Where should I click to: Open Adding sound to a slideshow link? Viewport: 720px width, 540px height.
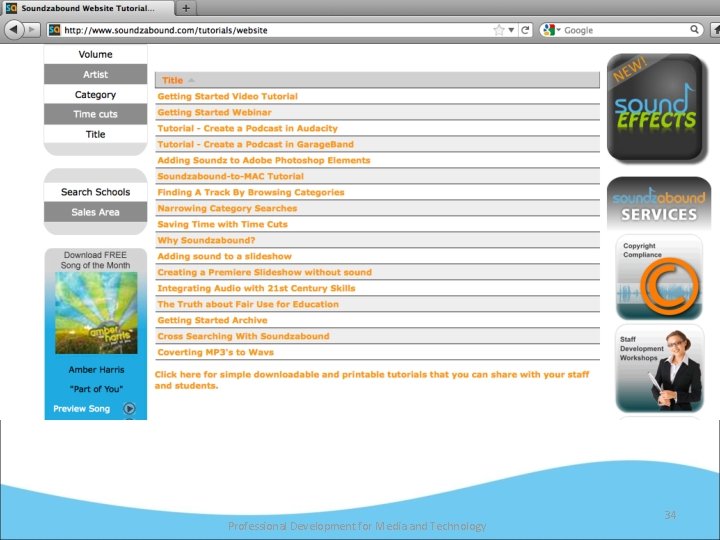pos(225,256)
